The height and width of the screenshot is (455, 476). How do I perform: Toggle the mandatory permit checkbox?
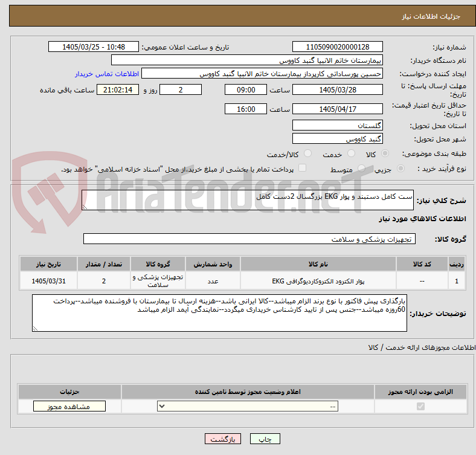point(420,406)
